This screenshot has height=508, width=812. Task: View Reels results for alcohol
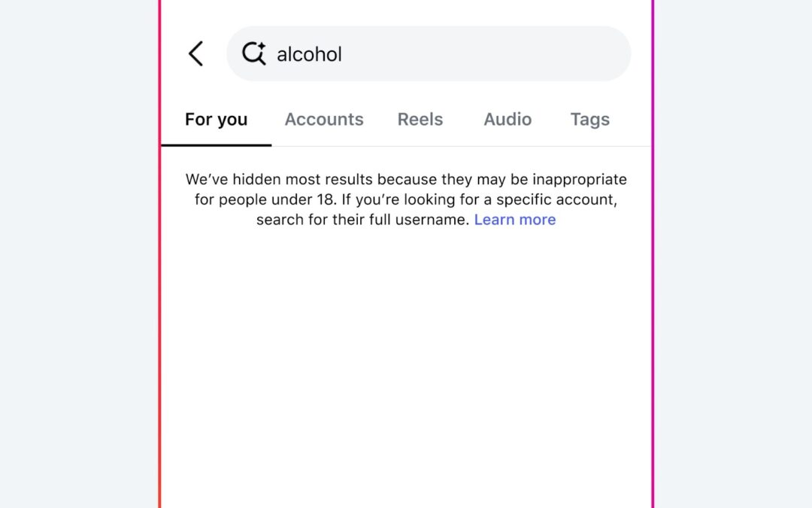(420, 120)
